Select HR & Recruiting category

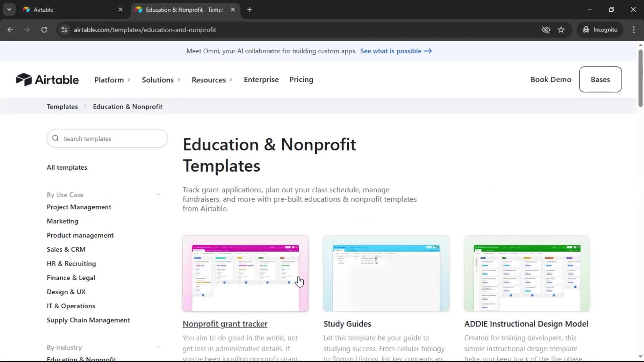(71, 263)
